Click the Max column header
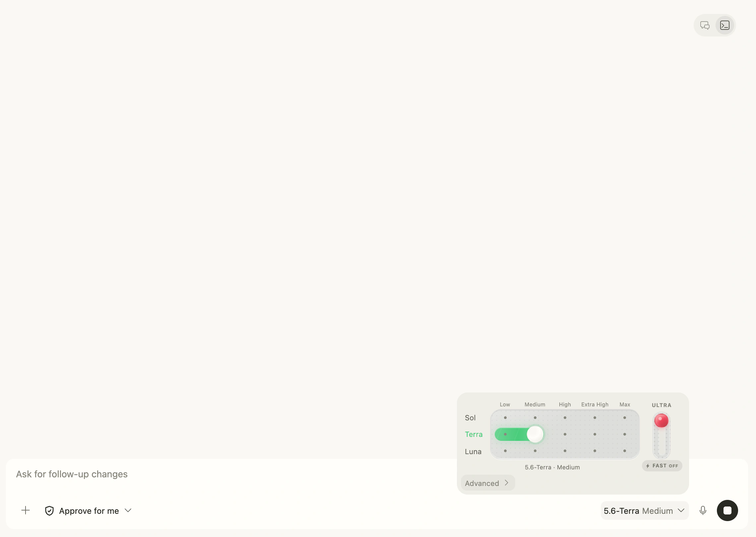This screenshot has height=537, width=756. tap(625, 404)
